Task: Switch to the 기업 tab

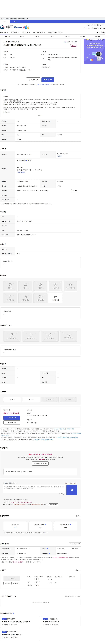Action: (15, 22)
